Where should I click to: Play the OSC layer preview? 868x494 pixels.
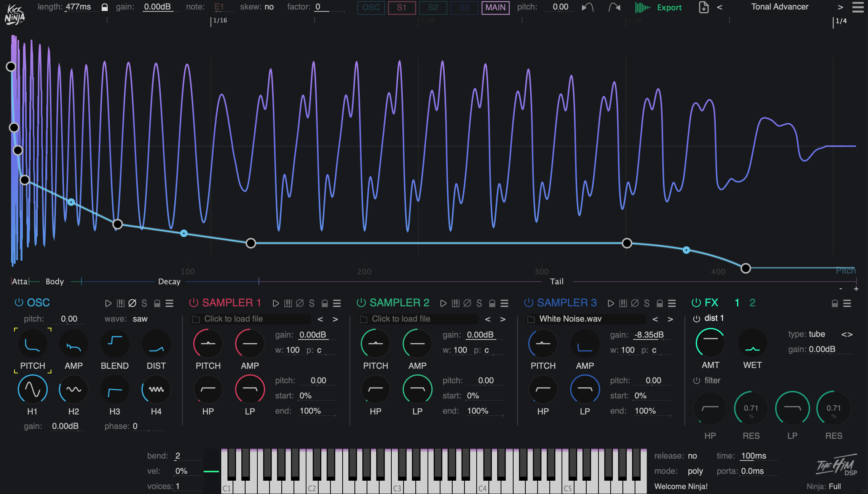coord(108,303)
